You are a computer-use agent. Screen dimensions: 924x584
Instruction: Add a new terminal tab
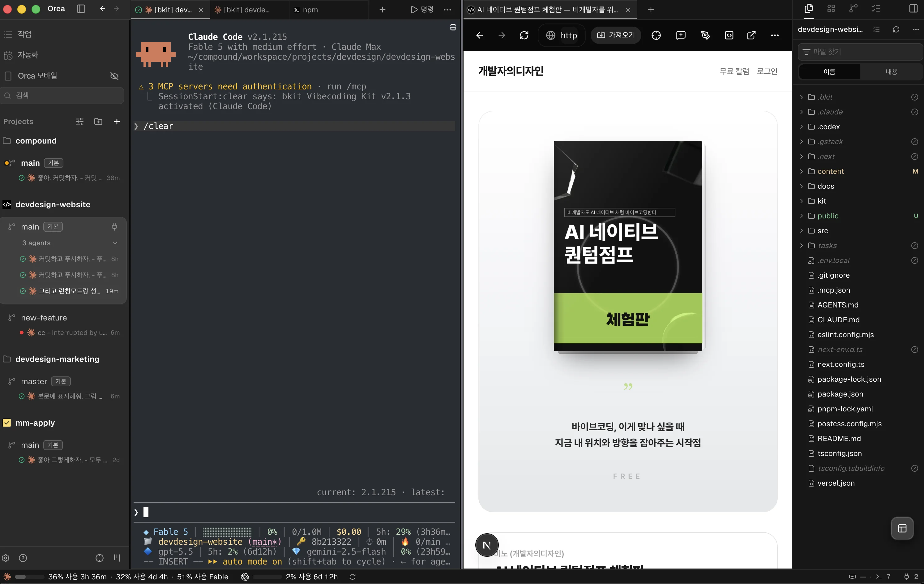click(382, 10)
